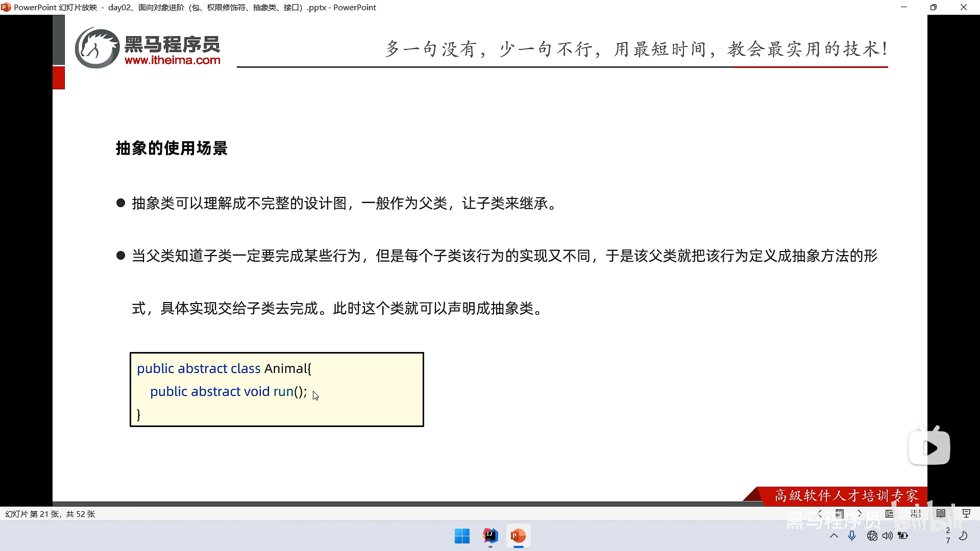Toggle the microphone tray icon

coord(852,536)
